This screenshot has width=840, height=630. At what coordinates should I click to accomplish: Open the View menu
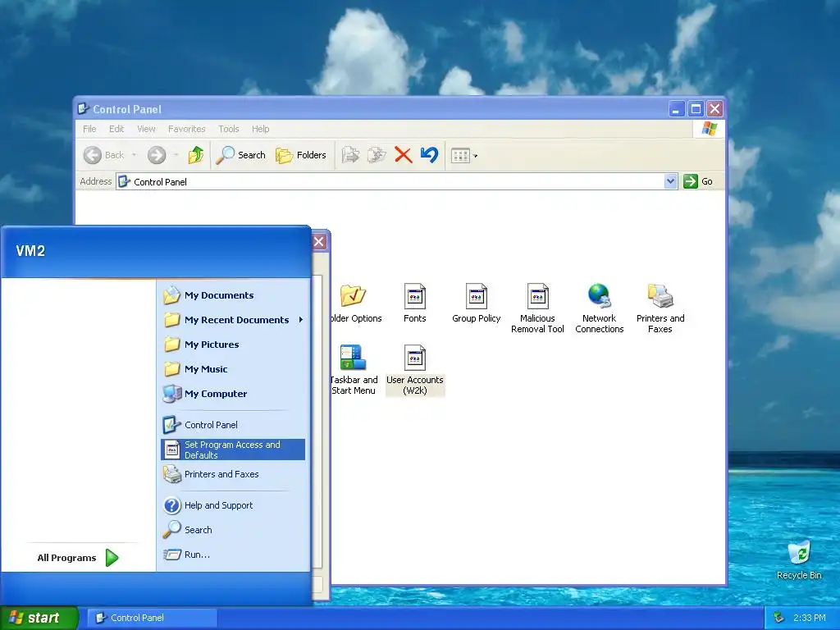click(x=146, y=129)
